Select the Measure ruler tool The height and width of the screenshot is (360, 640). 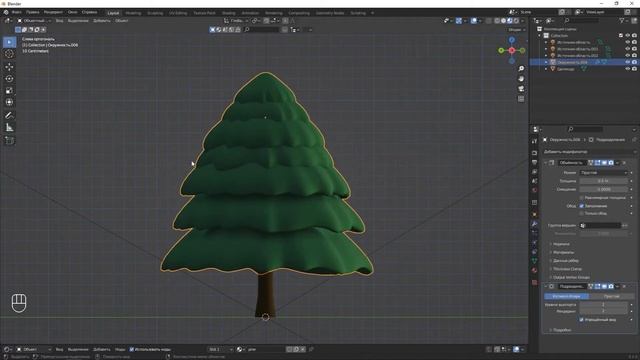click(9, 128)
